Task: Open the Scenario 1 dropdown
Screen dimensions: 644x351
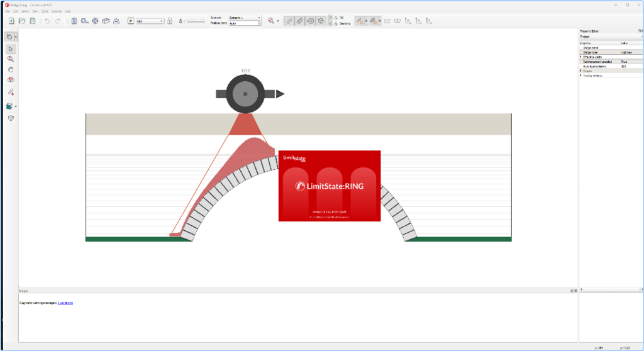Action: pyautogui.click(x=245, y=18)
